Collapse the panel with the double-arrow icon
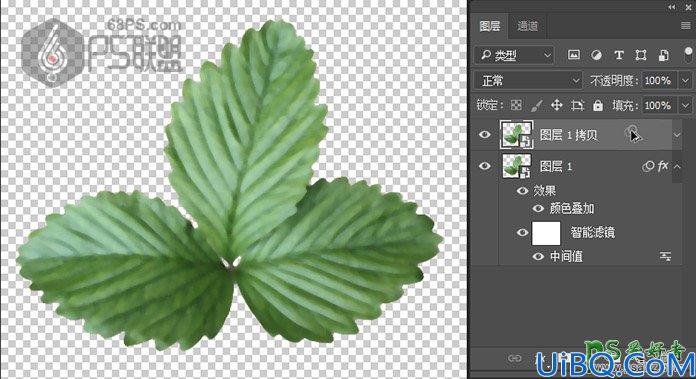The width and height of the screenshot is (696, 379). [x=672, y=7]
